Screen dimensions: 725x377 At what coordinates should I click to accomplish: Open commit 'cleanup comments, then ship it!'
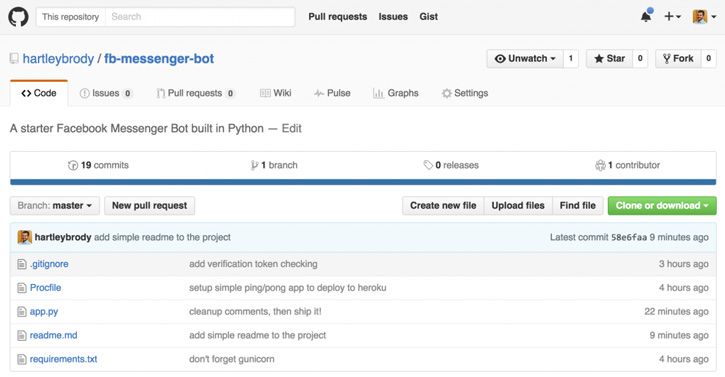[x=255, y=312]
